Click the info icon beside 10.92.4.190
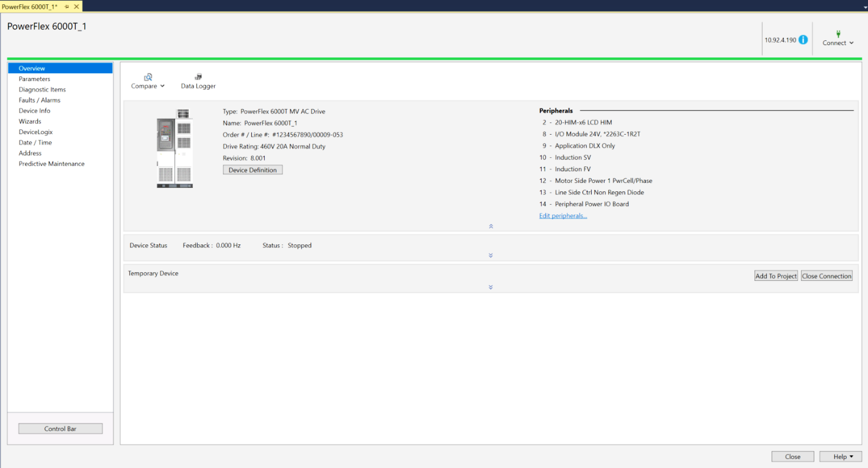This screenshot has height=468, width=868. coord(803,38)
